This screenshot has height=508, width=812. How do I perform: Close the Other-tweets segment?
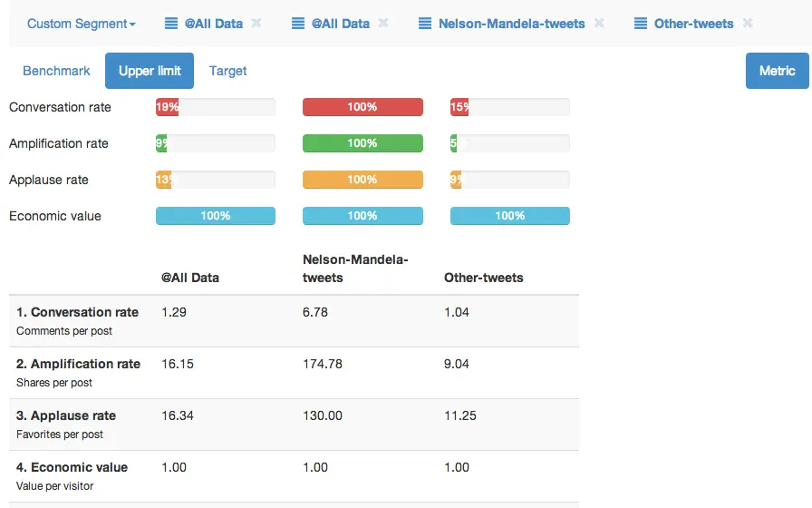748,24
